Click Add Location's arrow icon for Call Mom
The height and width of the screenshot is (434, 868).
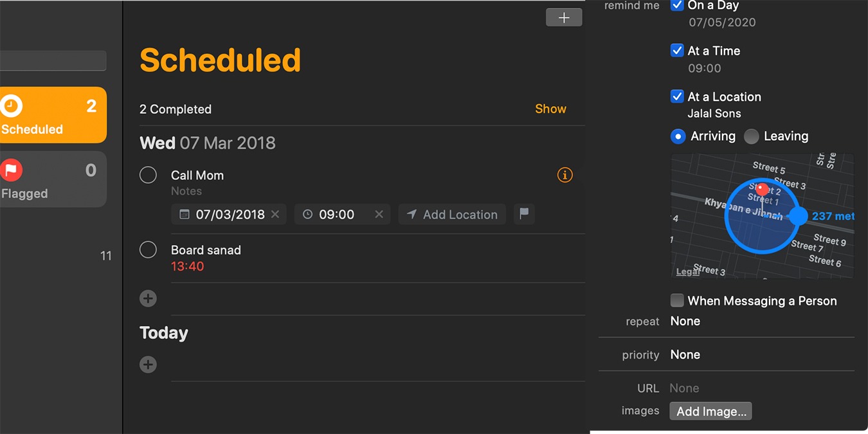point(411,214)
